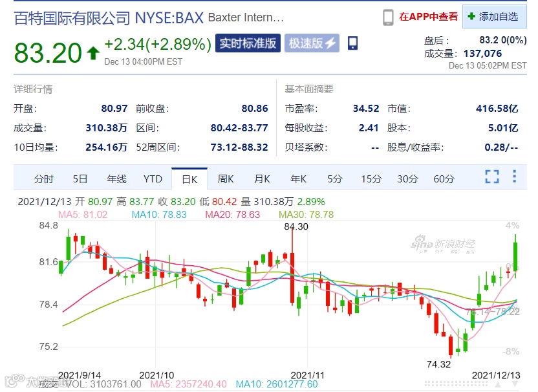Switch to 极速版 mode
This screenshot has height=392, width=538.
click(312, 43)
